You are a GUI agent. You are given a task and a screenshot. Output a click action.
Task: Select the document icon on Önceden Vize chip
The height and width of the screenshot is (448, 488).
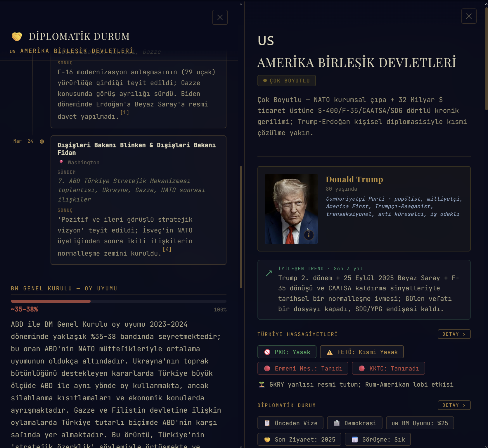(x=267, y=423)
